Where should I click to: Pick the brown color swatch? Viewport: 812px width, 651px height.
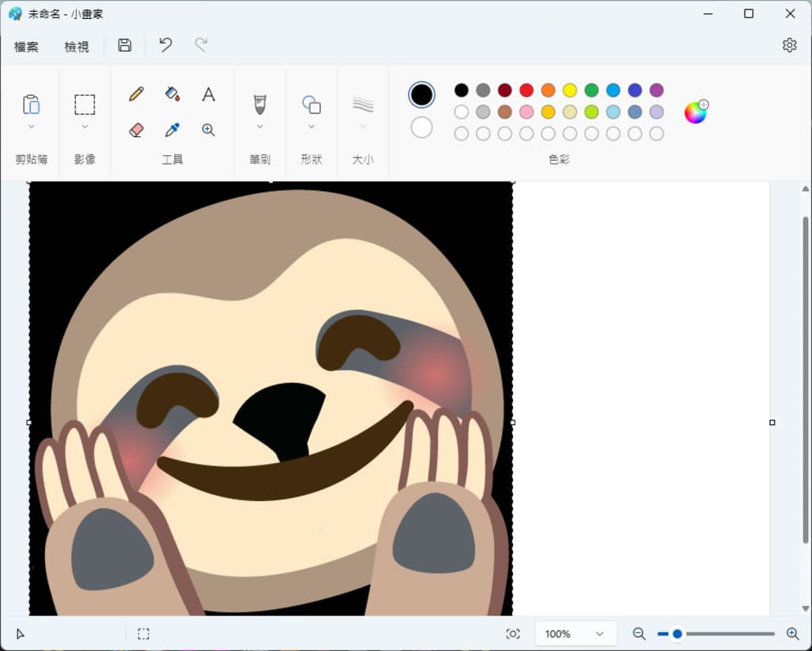[505, 112]
